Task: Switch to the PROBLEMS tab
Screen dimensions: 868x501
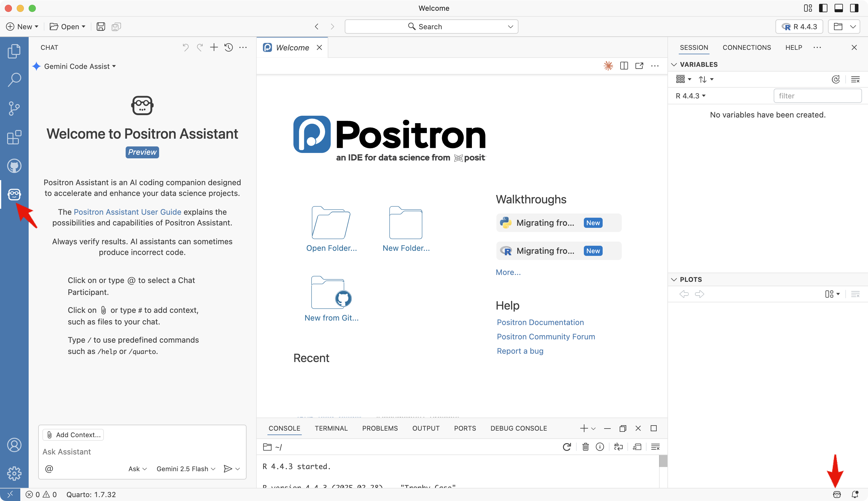Action: pos(380,428)
